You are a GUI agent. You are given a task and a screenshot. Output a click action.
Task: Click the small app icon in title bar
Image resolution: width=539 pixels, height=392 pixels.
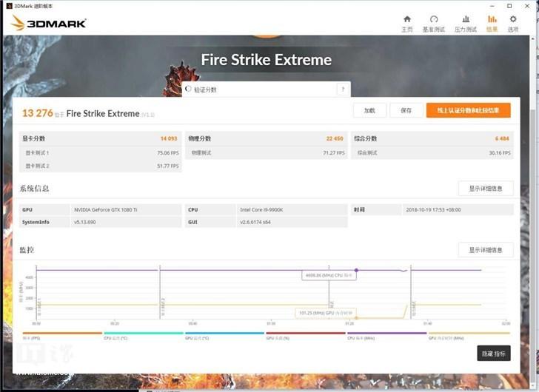click(10, 6)
